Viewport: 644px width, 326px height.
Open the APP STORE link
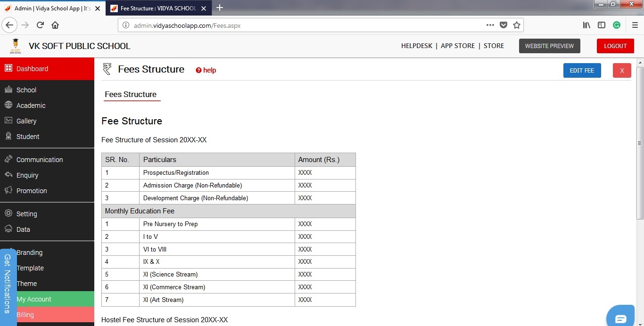pos(458,46)
